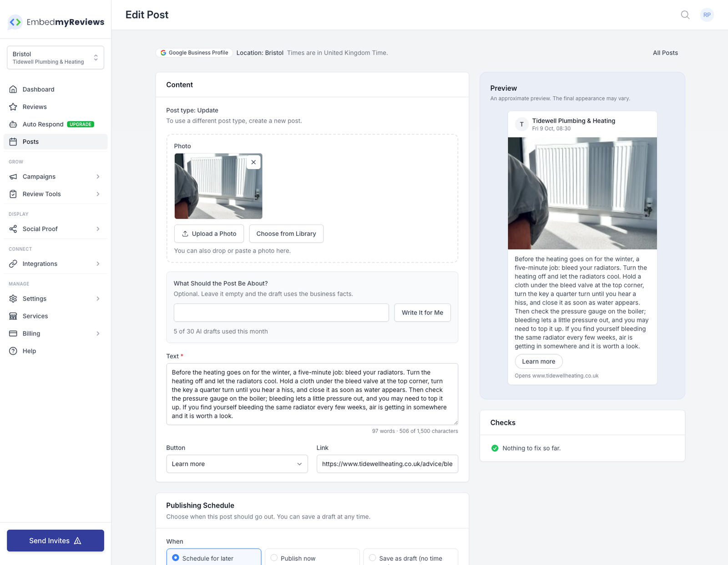Viewport: 728px width, 565px height.
Task: Click the EmbedmyReviews logo icon
Action: (x=15, y=22)
